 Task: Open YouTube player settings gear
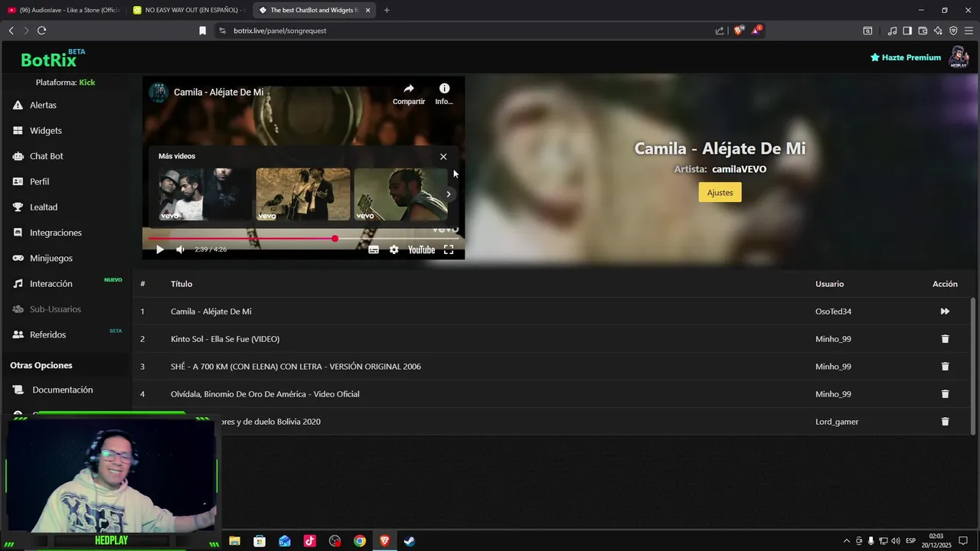(x=394, y=249)
